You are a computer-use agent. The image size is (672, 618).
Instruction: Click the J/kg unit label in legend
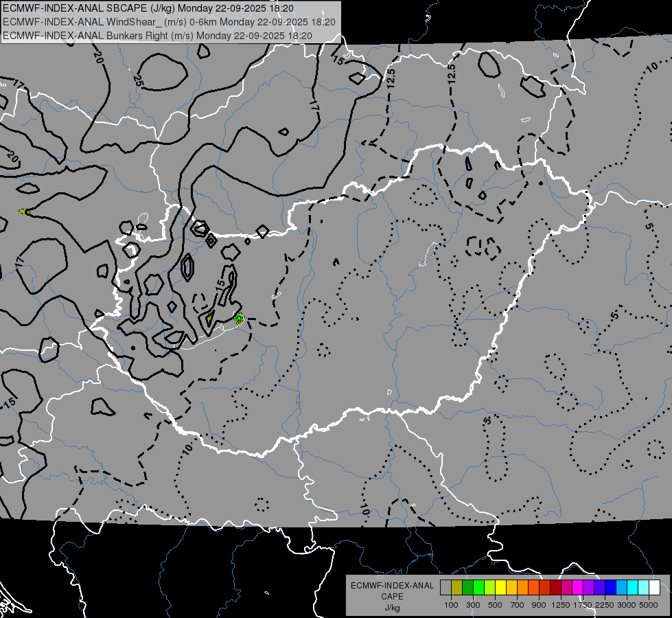click(x=392, y=608)
